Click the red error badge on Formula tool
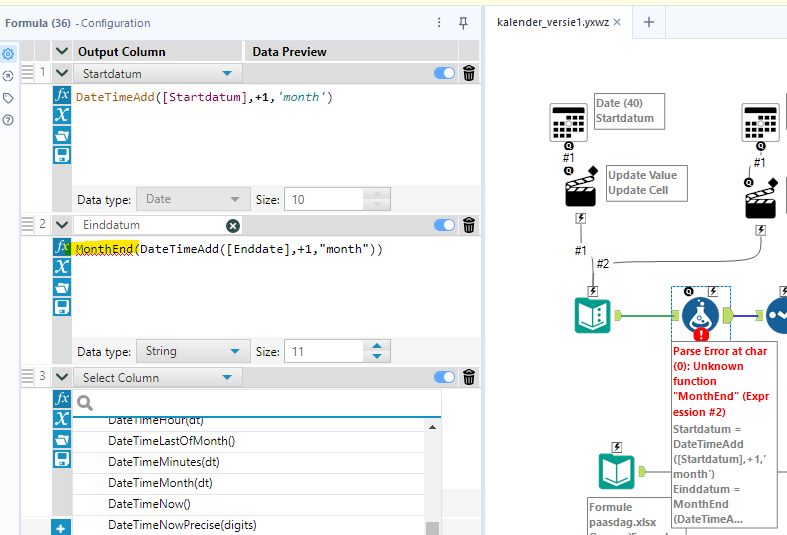Screen dimensions: 787x535 point(701,335)
